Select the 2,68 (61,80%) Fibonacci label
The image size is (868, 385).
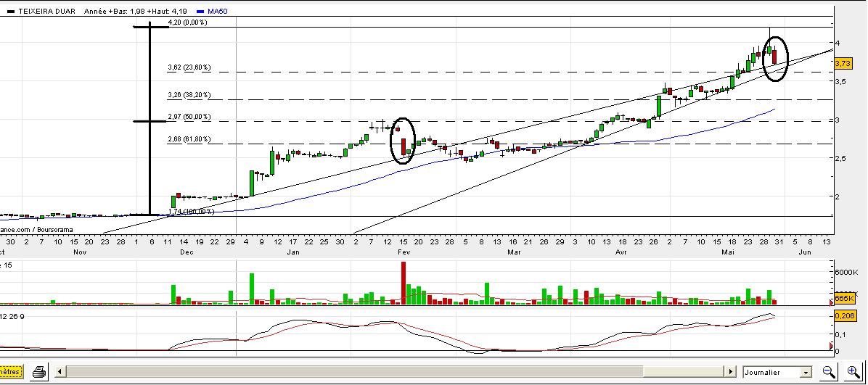pos(189,139)
